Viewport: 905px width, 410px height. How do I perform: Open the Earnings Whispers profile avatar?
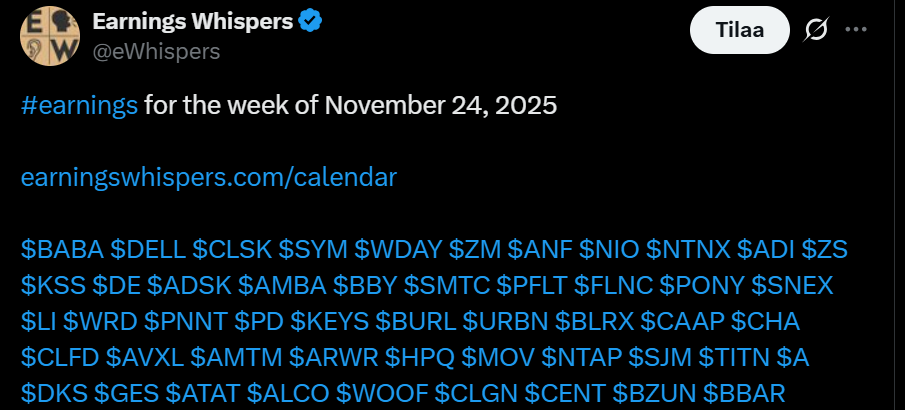pyautogui.click(x=49, y=36)
